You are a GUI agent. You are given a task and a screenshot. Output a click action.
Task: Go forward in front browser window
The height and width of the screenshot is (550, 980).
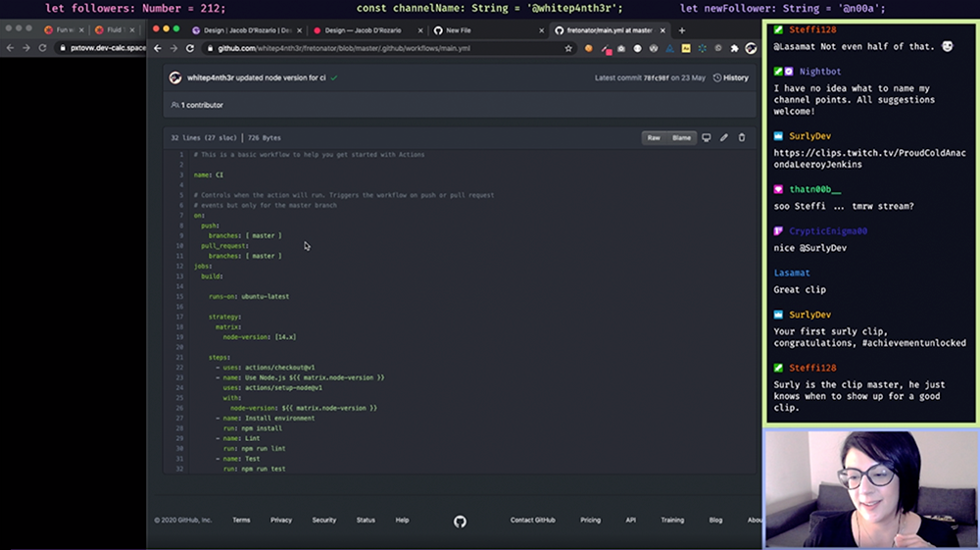(x=173, y=48)
